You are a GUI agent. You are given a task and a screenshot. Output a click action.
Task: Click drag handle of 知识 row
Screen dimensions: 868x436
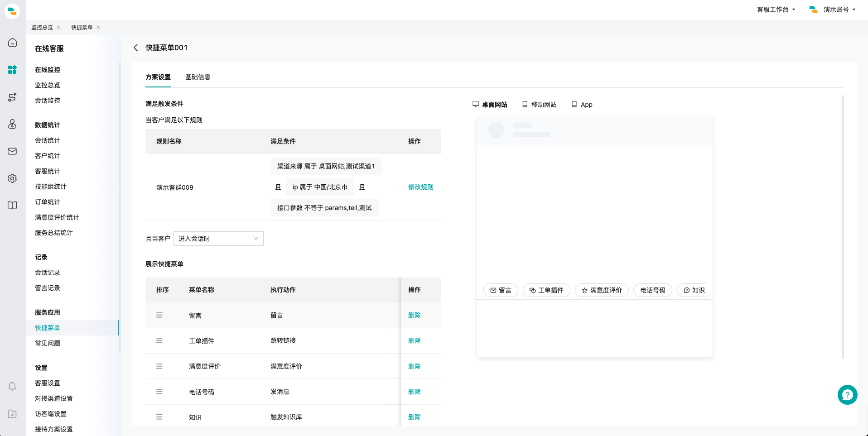159,417
